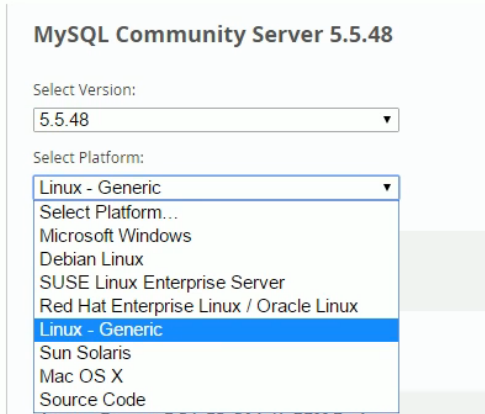Pick Sun Solaris from the platform list

(x=216, y=353)
